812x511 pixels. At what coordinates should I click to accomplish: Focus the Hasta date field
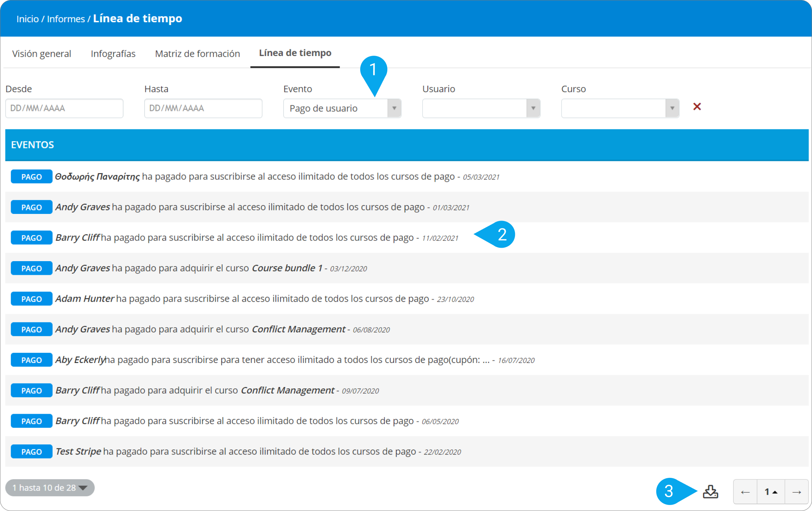(x=203, y=108)
